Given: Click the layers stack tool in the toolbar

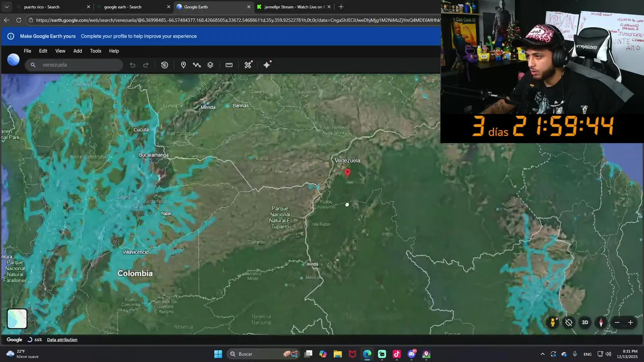Looking at the screenshot, I should [x=210, y=65].
